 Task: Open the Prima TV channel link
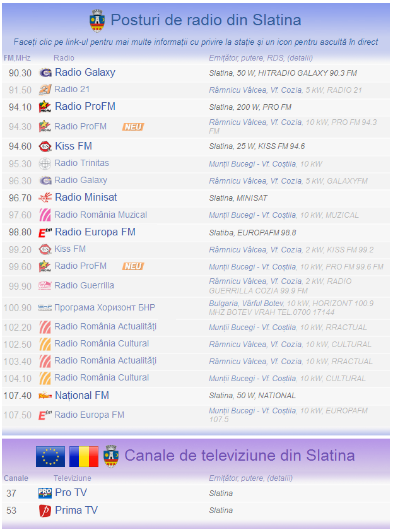[x=76, y=511]
